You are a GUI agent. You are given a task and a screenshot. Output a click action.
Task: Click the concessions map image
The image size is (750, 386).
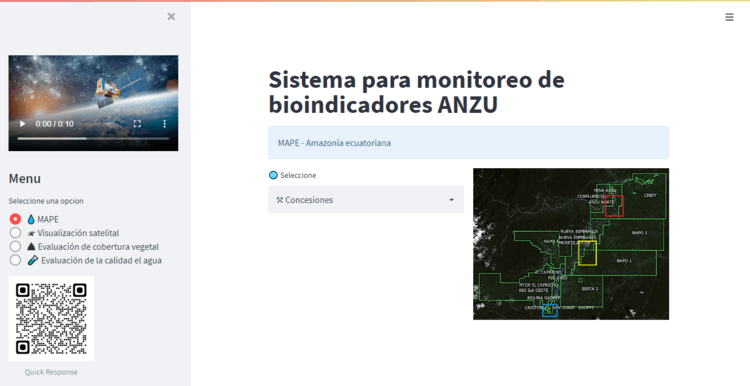tap(571, 244)
